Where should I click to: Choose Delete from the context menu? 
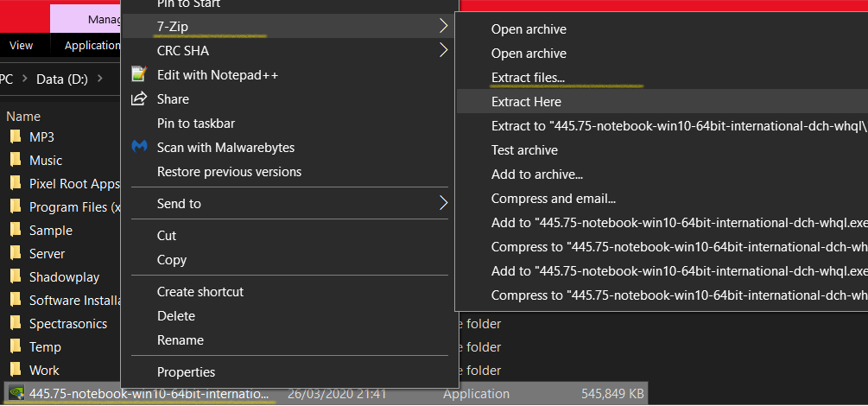tap(289, 315)
